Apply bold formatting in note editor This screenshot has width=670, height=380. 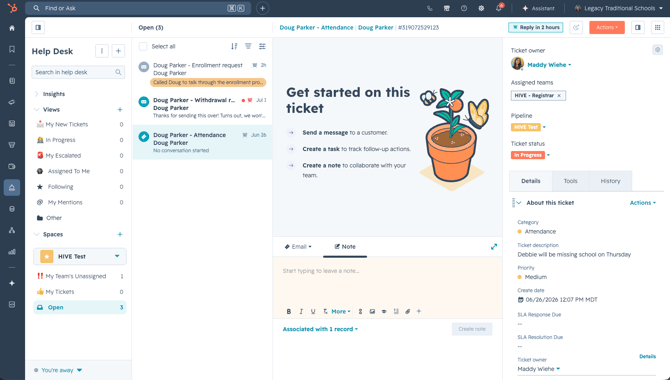coord(289,312)
